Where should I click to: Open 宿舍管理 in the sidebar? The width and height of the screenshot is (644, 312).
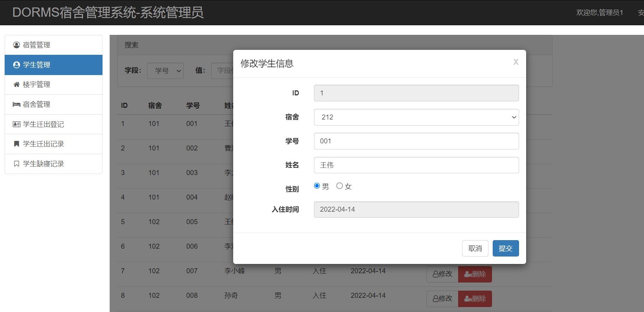[x=53, y=104]
